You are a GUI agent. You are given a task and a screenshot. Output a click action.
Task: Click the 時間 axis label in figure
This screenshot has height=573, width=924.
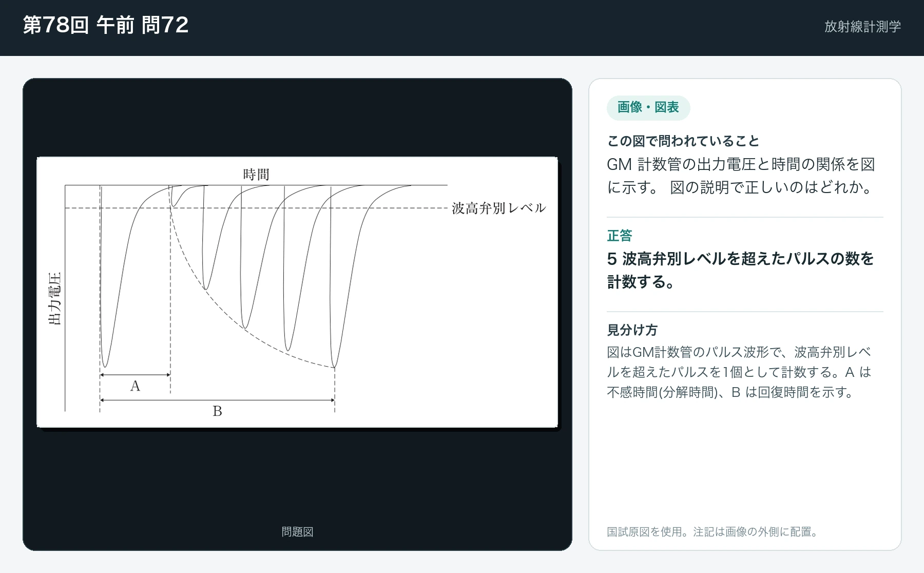pos(256,175)
